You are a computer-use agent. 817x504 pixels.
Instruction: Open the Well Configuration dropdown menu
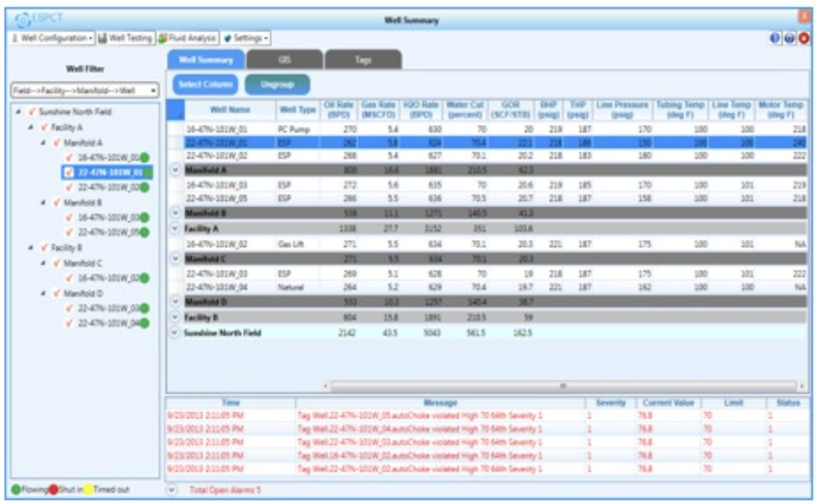coord(53,38)
